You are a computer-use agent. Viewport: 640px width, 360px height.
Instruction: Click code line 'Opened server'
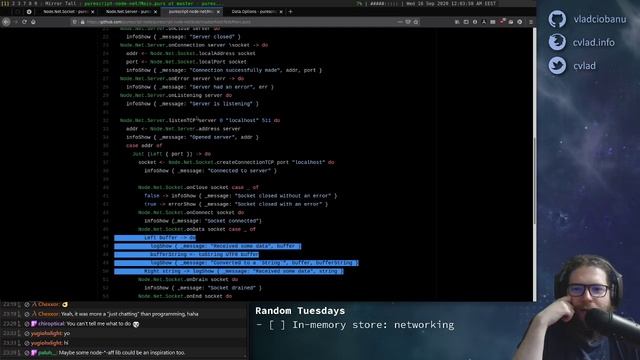click(x=192, y=137)
